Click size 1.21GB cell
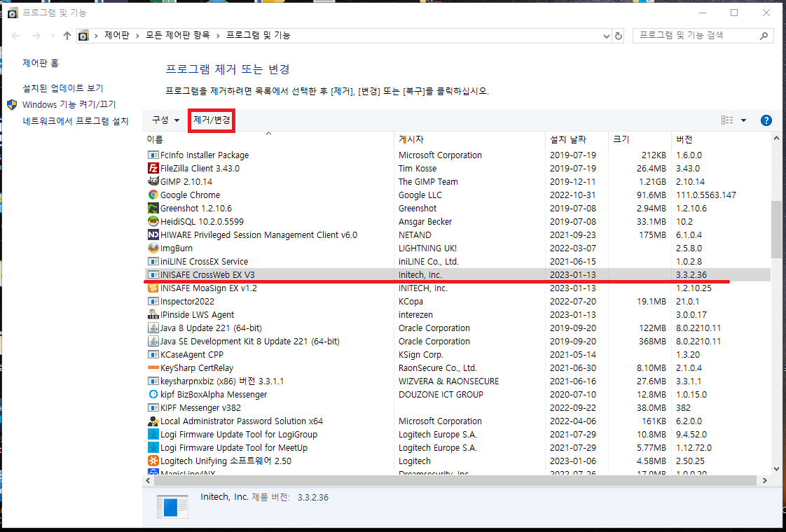Viewport: 786px width, 532px height. 652,182
